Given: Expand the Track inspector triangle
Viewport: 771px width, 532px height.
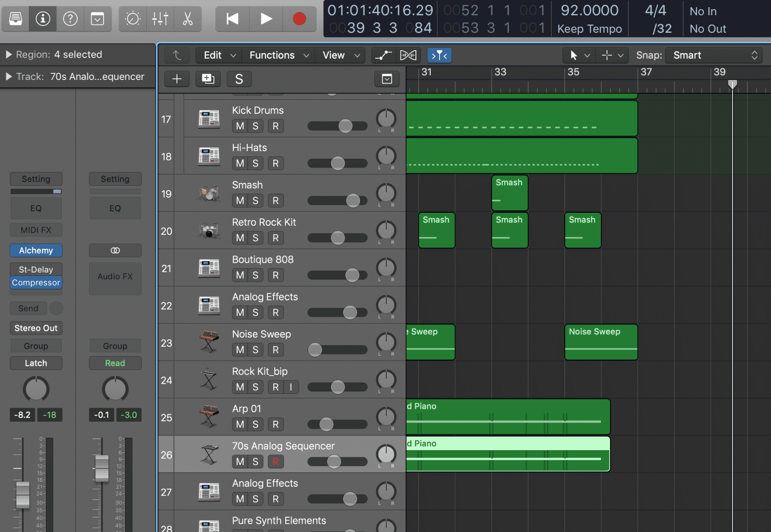Looking at the screenshot, I should 9,77.
